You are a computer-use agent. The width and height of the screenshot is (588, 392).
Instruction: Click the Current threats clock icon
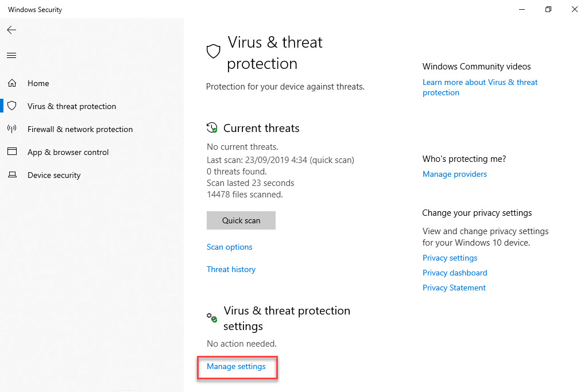tap(212, 128)
